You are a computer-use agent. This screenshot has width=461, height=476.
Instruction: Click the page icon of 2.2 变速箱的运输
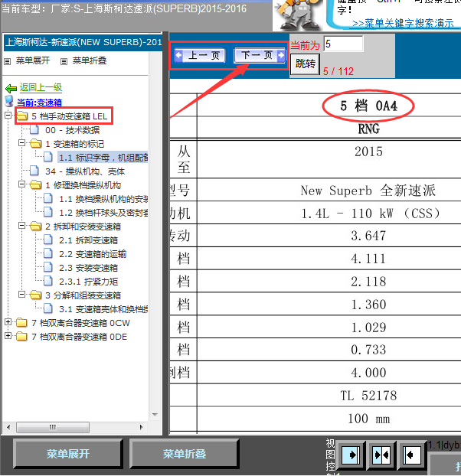(x=48, y=253)
